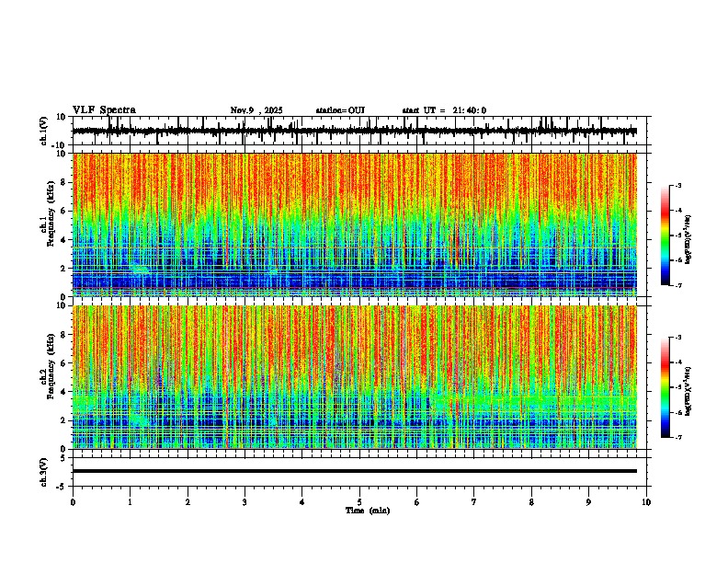The width and height of the screenshot is (728, 563).
Task: Click the ch.2 colorbar log(PSD) unit label
Action: pos(688,391)
